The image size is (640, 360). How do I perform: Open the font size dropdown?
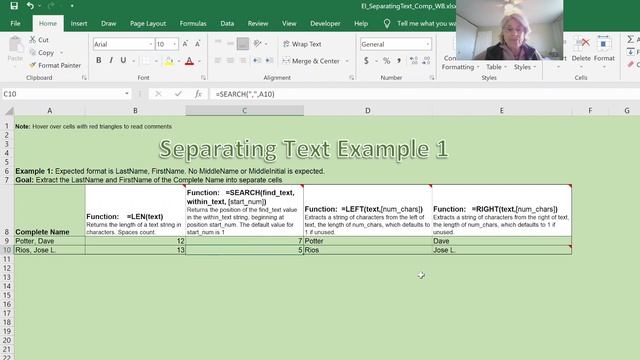[x=175, y=44]
